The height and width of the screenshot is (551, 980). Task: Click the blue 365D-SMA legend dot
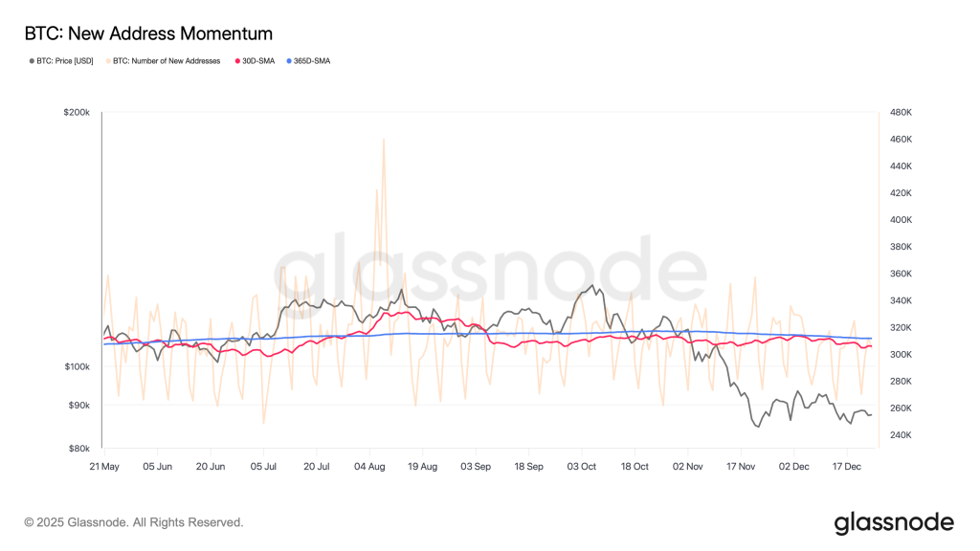point(289,61)
